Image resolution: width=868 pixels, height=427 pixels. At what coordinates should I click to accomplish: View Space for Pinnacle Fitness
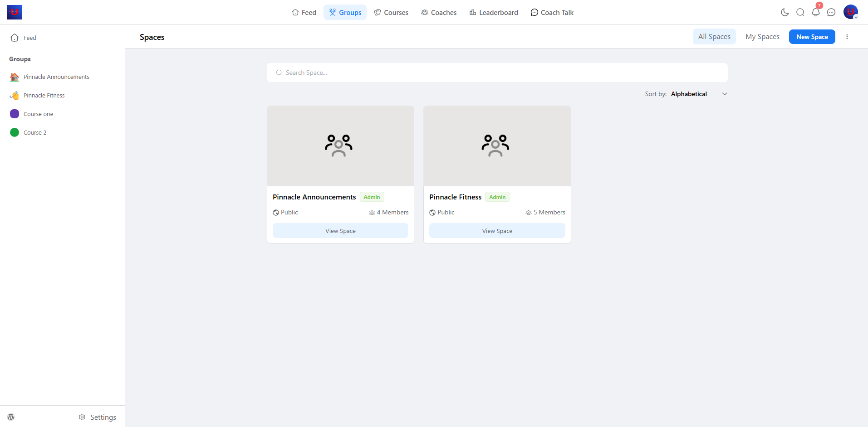pos(497,231)
